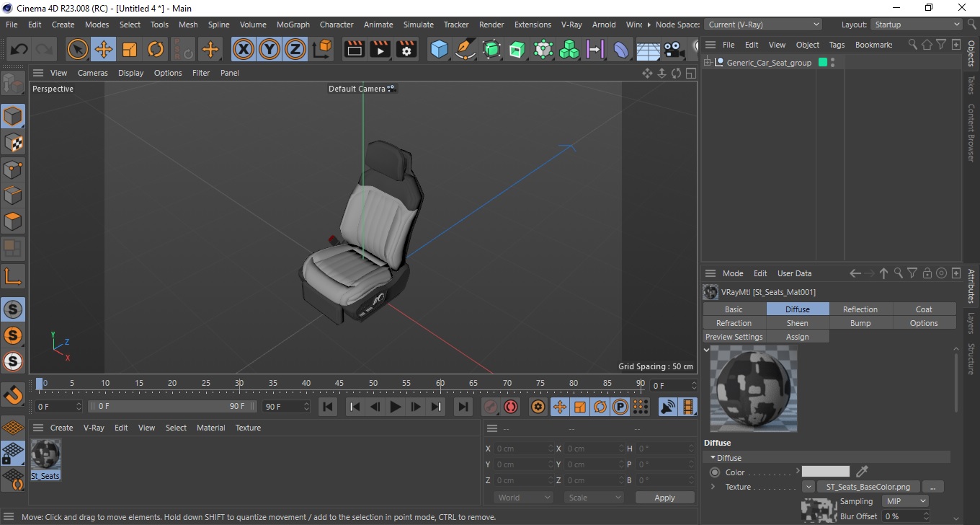The image size is (980, 525).
Task: Select the Live Selection tool
Action: click(78, 50)
